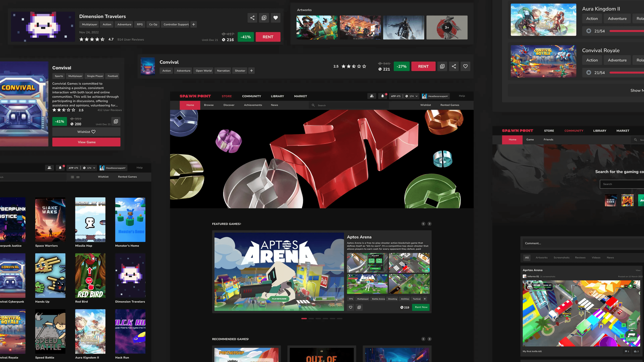Click add-to-collection icon on Dimension Travelers card
Screen dimensions: 644x362
(264, 18)
